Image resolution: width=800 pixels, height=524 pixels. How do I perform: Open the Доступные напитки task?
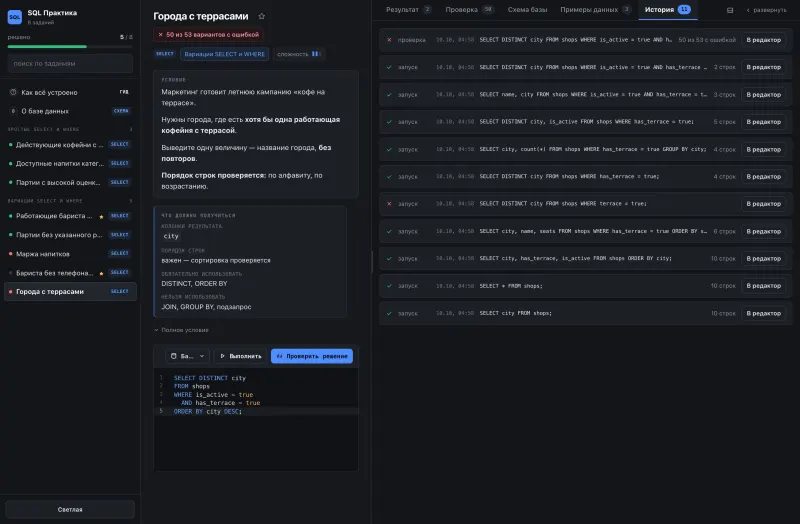[x=70, y=164]
